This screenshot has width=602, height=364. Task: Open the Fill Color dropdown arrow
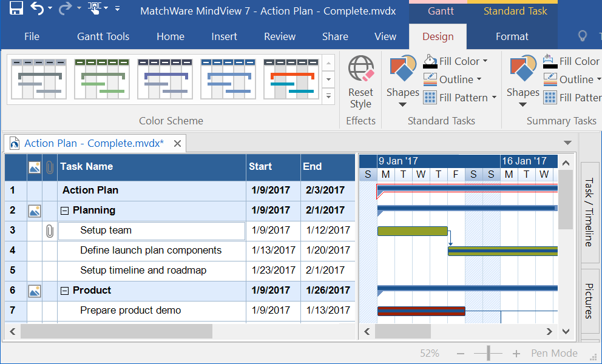[485, 61]
